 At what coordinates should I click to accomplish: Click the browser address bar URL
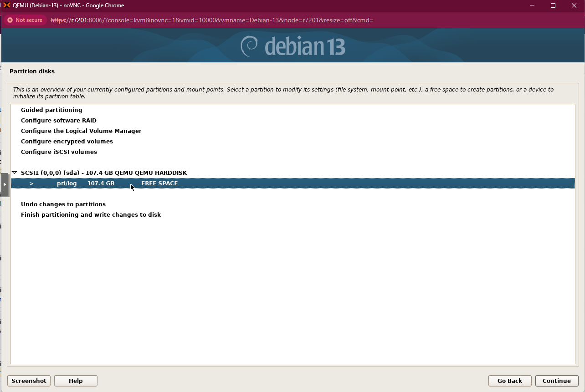(x=212, y=20)
